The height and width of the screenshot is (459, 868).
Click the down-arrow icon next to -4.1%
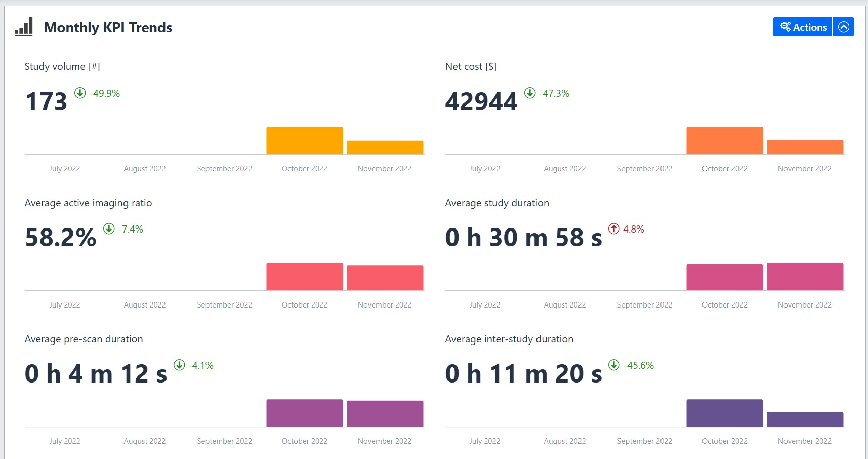[179, 365]
